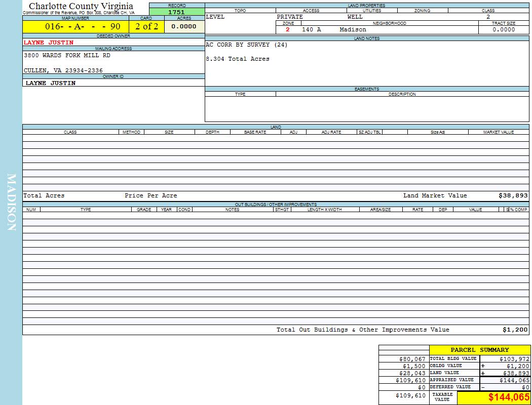Select the mailing address 3800 WARDS FORK MILL RD
532x405 pixels.
click(x=67, y=56)
